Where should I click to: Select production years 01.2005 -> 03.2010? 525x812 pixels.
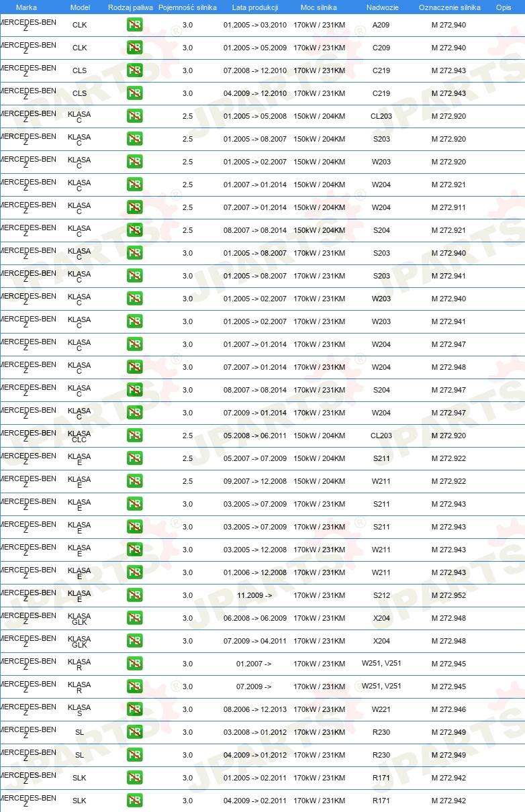point(255,26)
